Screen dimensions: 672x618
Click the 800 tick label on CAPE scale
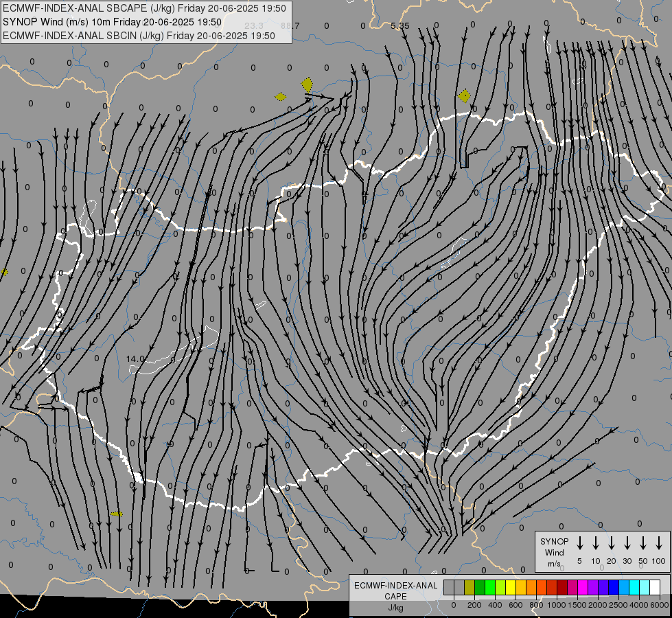536,605
